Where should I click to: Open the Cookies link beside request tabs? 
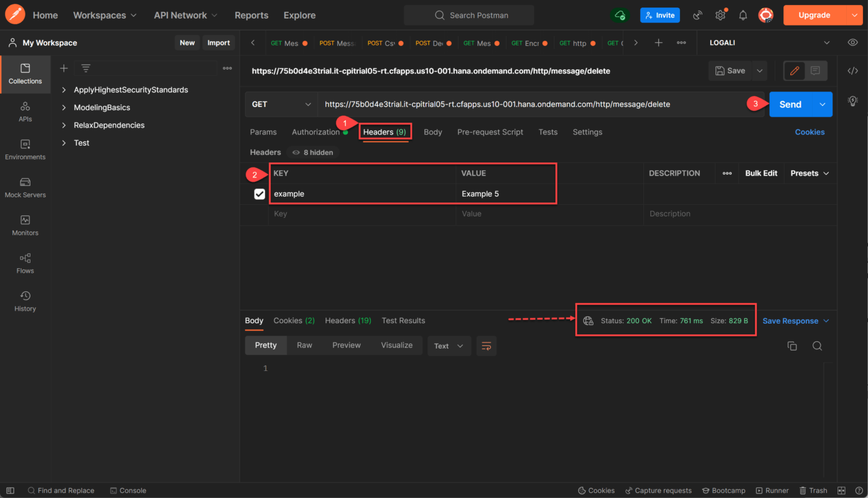click(810, 132)
